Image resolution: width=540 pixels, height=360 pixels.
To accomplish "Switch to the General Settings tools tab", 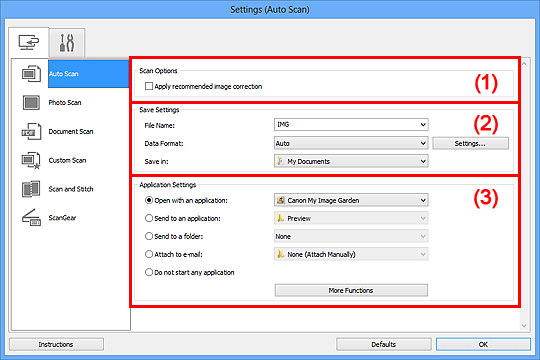I will tap(67, 43).
